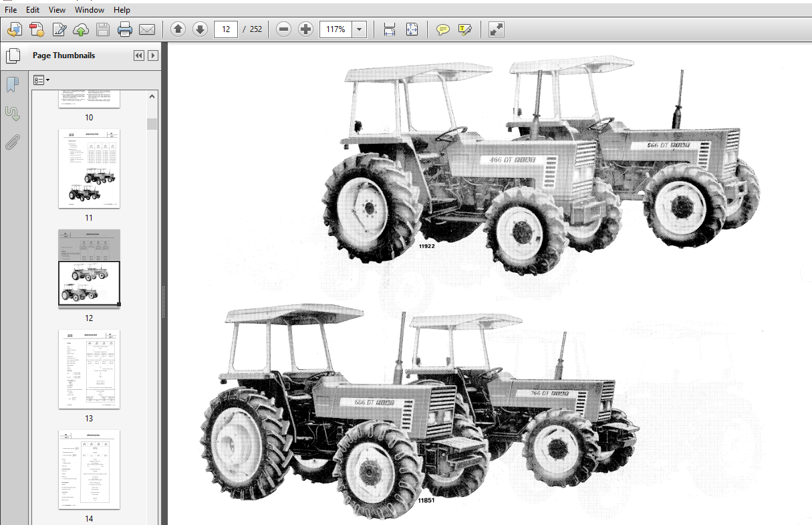Click figure number 11922 in document
This screenshot has height=525, width=812.
click(428, 247)
